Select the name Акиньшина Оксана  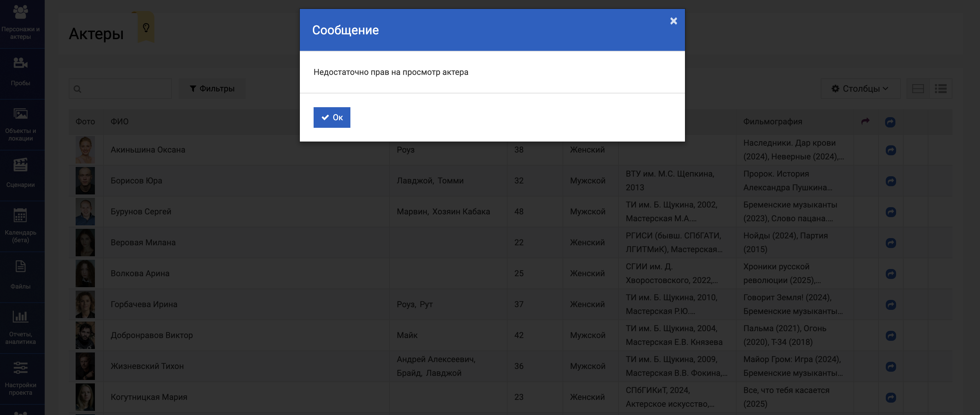click(148, 150)
